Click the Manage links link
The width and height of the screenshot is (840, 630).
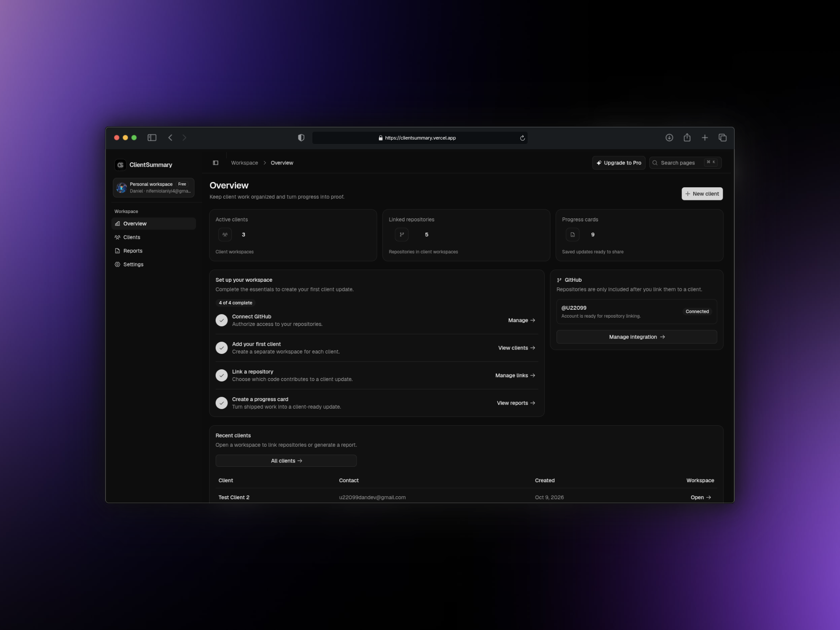click(x=515, y=375)
